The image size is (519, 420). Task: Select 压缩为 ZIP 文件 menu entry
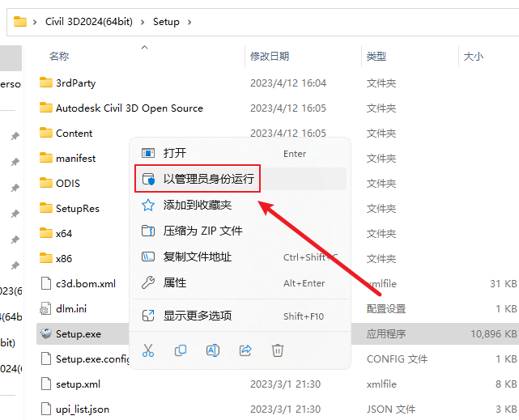(240, 231)
